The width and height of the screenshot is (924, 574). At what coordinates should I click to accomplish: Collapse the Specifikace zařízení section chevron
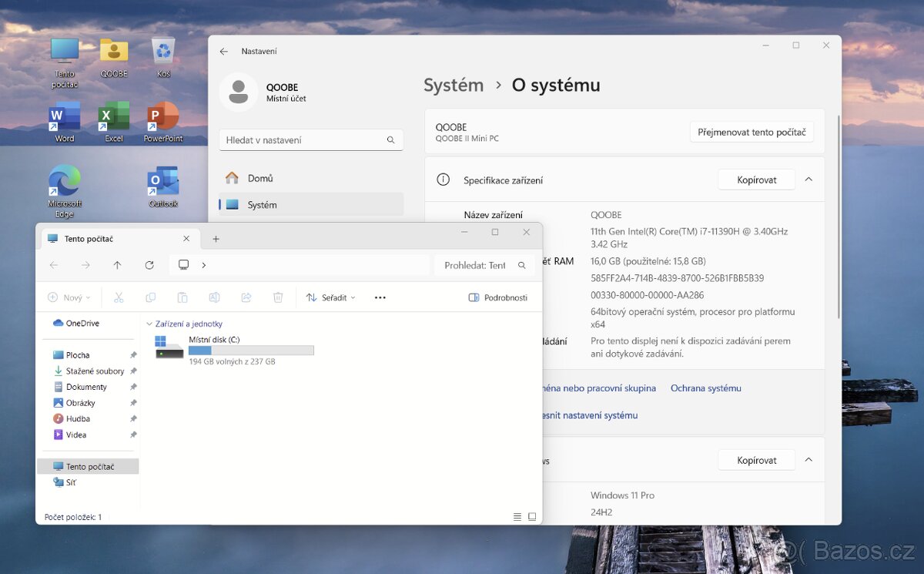tap(808, 180)
